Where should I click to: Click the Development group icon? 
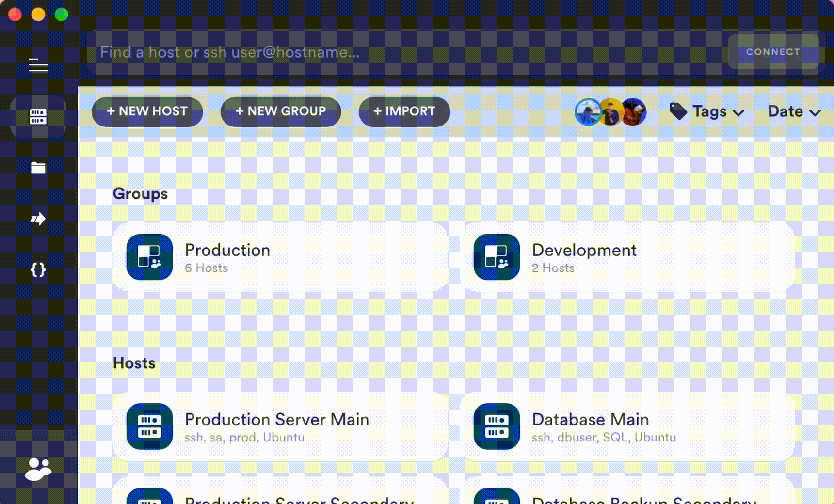click(x=497, y=257)
